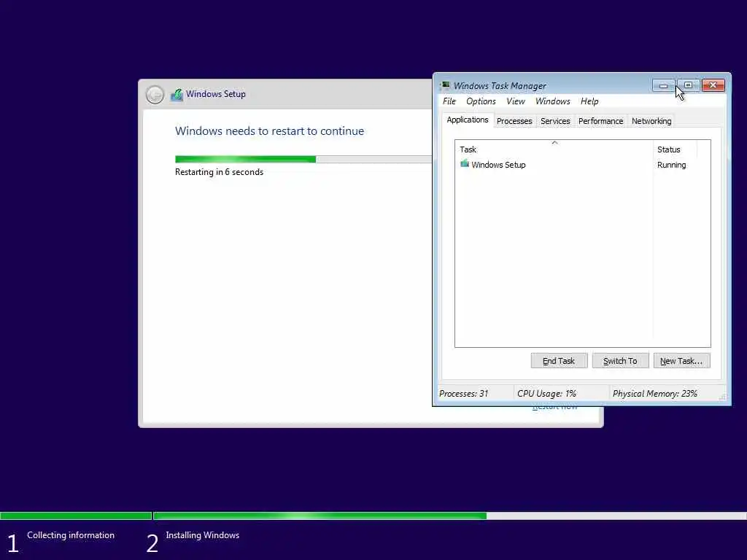
Task: Open the View menu
Action: [x=516, y=101]
